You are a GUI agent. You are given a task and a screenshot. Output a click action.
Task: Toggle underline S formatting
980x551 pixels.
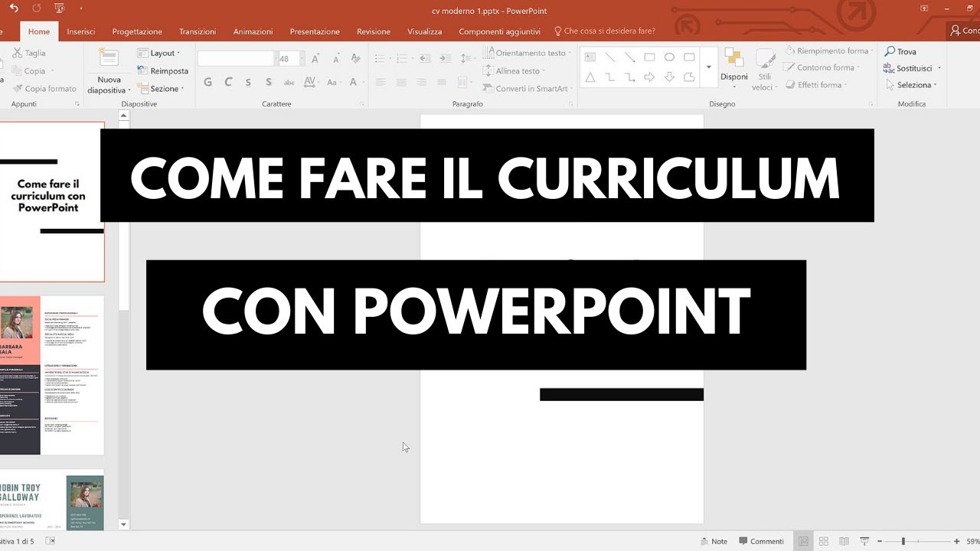[248, 82]
